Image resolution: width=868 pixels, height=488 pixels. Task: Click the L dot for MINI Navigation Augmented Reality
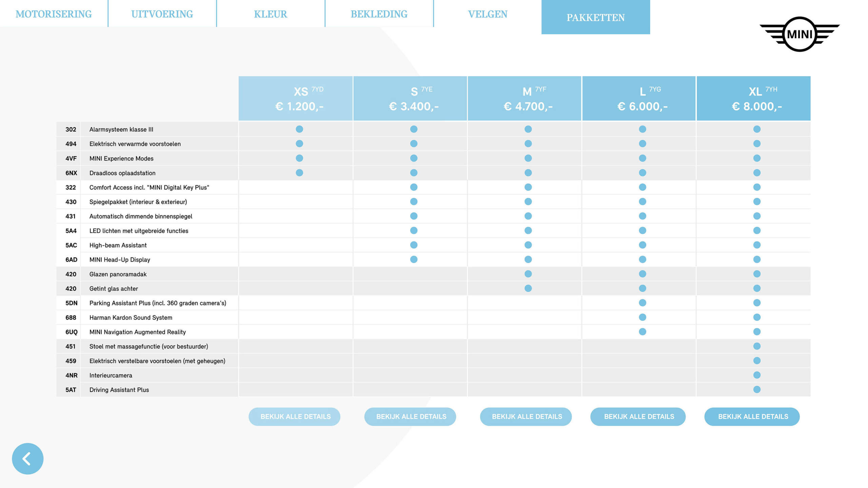643,332
